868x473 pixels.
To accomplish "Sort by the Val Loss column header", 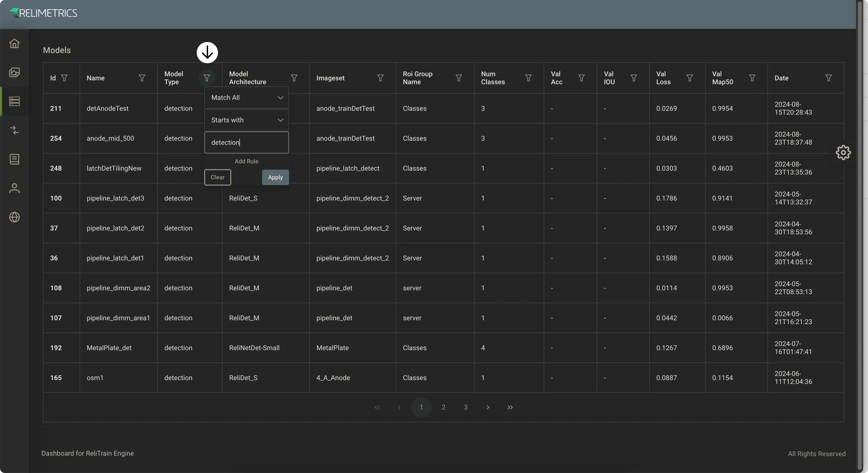I will tap(664, 78).
